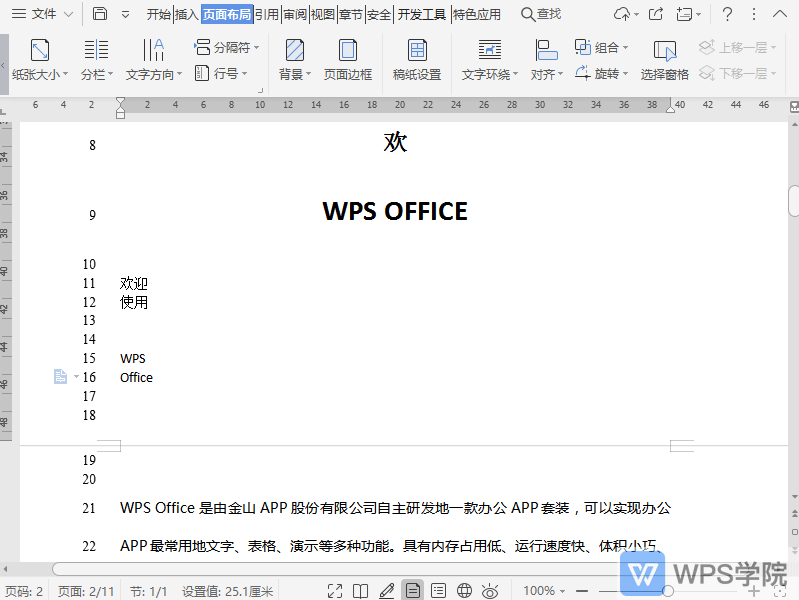Open the 背景 background dropdown

pyautogui.click(x=295, y=74)
